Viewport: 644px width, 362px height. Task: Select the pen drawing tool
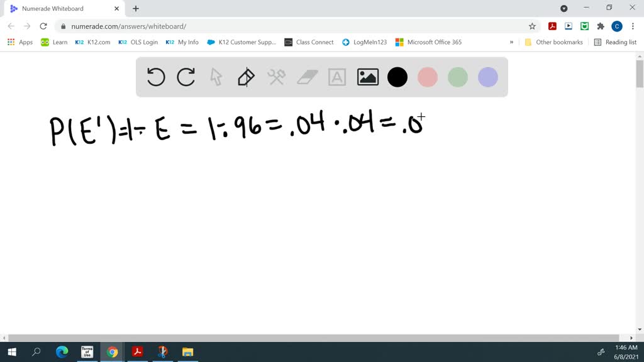(x=246, y=77)
